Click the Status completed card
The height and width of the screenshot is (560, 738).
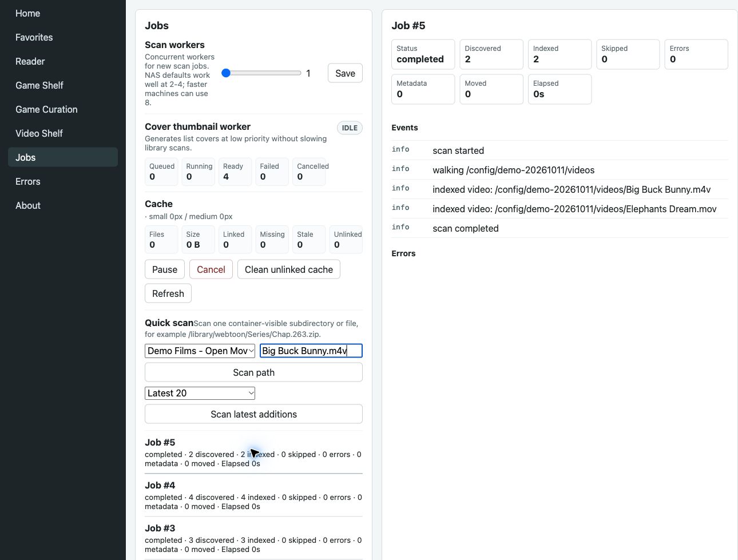click(x=423, y=54)
